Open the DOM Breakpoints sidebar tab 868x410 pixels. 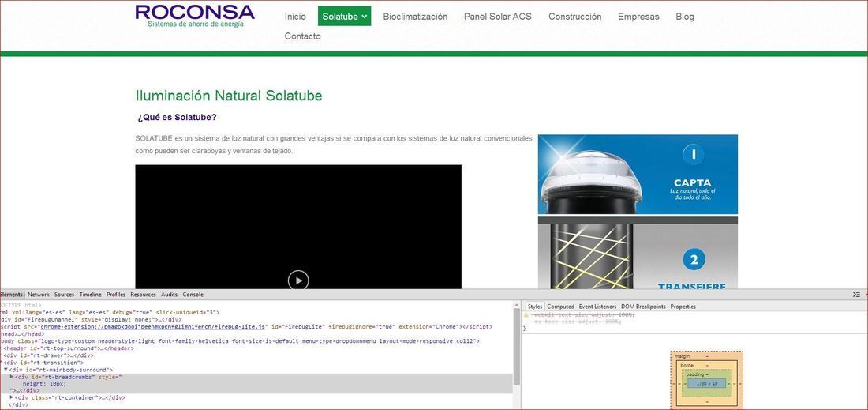[642, 307]
